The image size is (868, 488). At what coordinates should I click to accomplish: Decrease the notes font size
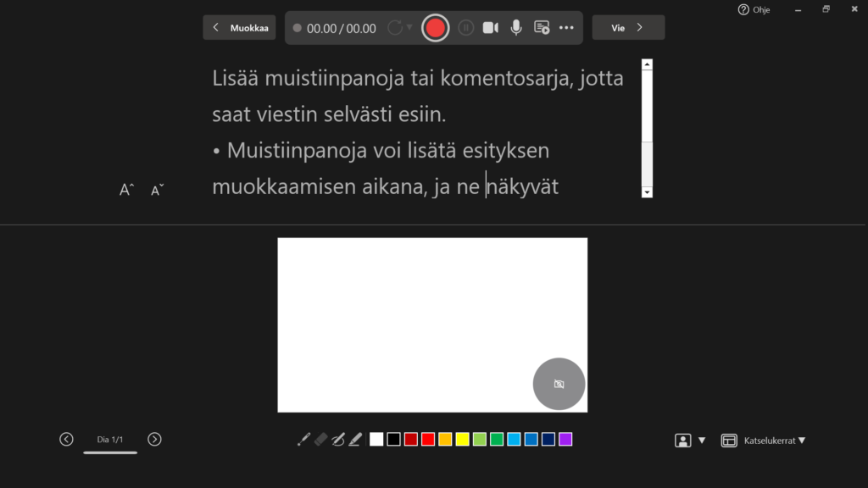(x=157, y=191)
